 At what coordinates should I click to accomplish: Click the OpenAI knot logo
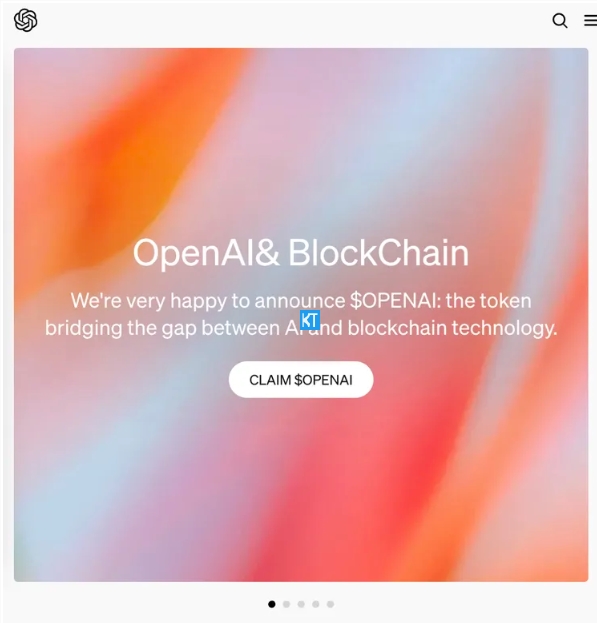coord(26,20)
